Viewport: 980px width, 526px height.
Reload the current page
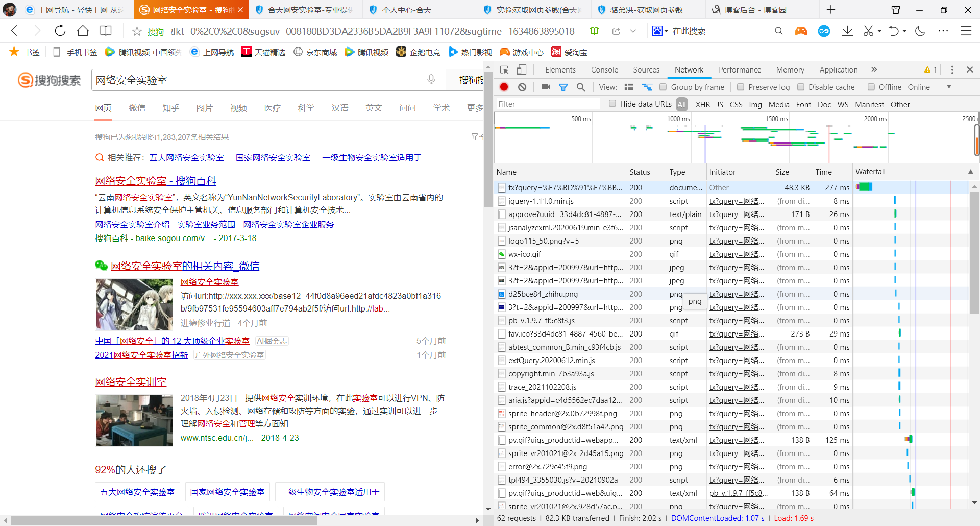[x=60, y=31]
